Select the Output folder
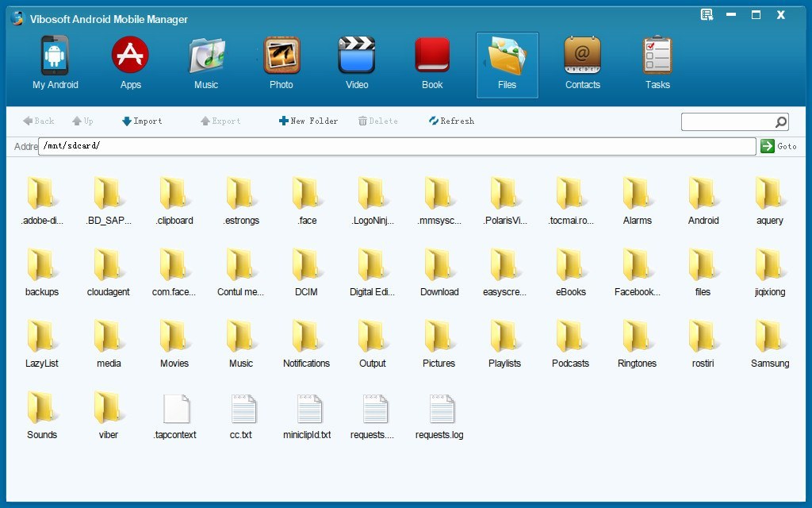The image size is (812, 508). pos(373,344)
